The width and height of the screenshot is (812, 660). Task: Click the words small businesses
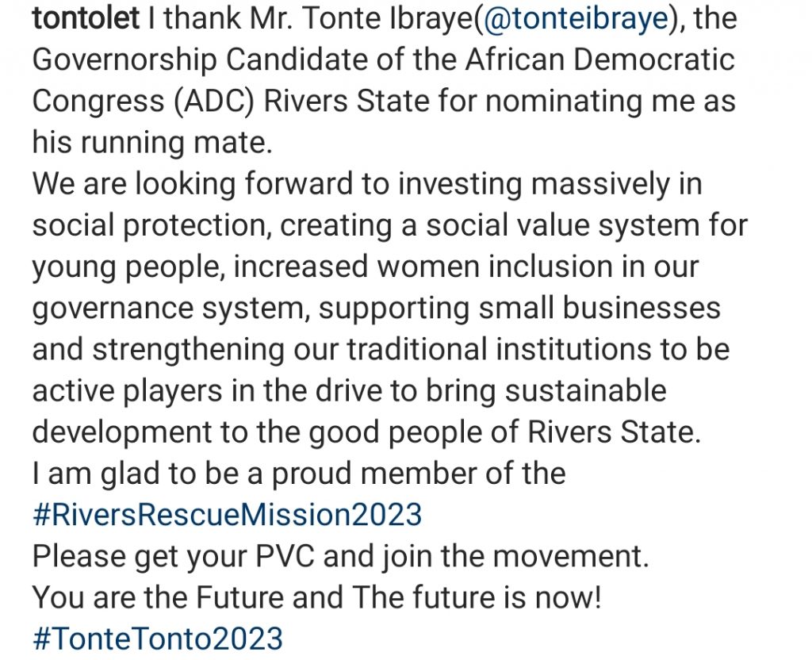[x=599, y=308]
